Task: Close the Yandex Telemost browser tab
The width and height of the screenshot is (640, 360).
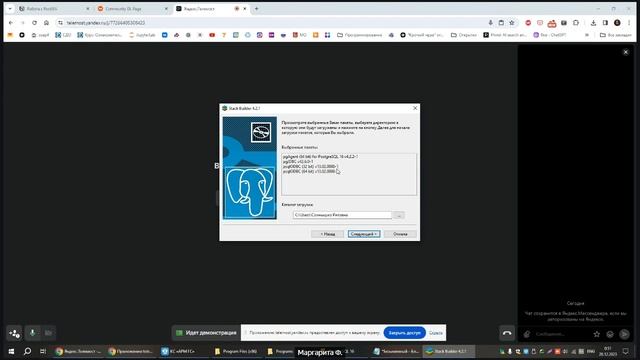Action: coord(244,9)
